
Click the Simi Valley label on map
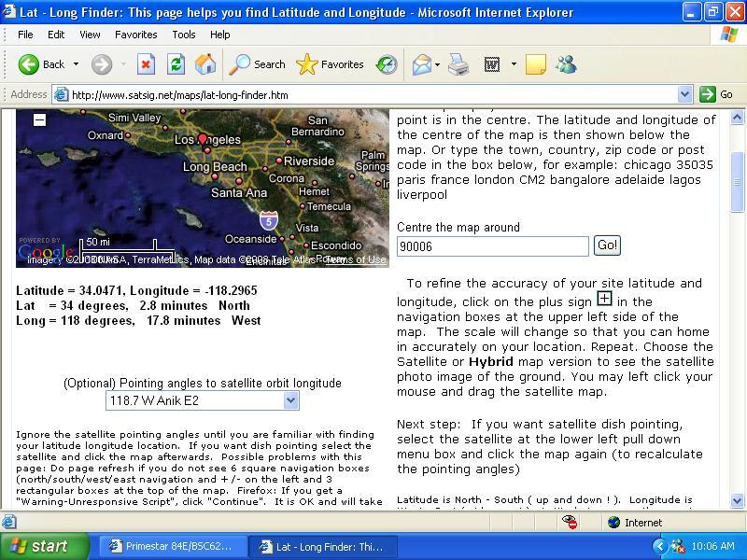134,118
